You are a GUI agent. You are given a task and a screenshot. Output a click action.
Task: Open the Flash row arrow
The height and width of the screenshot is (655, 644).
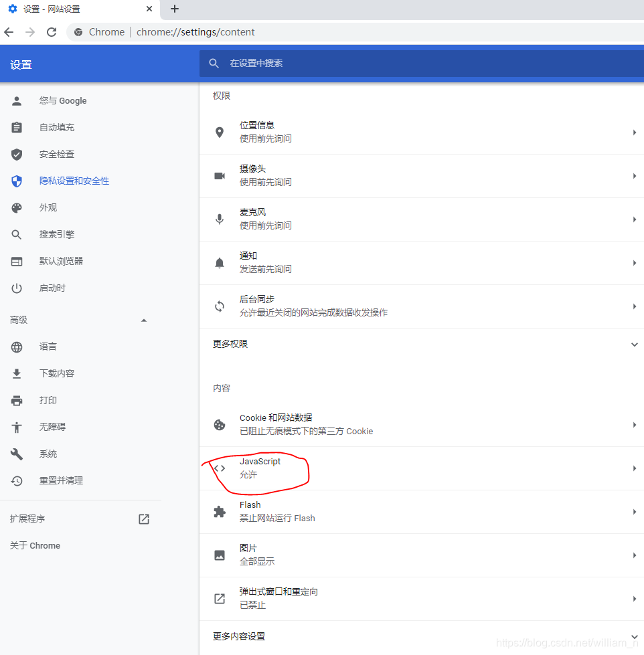635,512
